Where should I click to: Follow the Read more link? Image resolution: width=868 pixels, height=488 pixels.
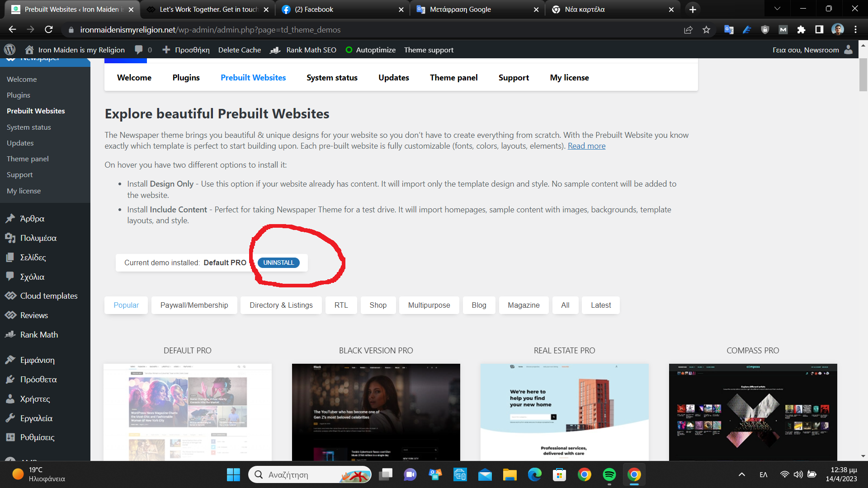pos(586,146)
